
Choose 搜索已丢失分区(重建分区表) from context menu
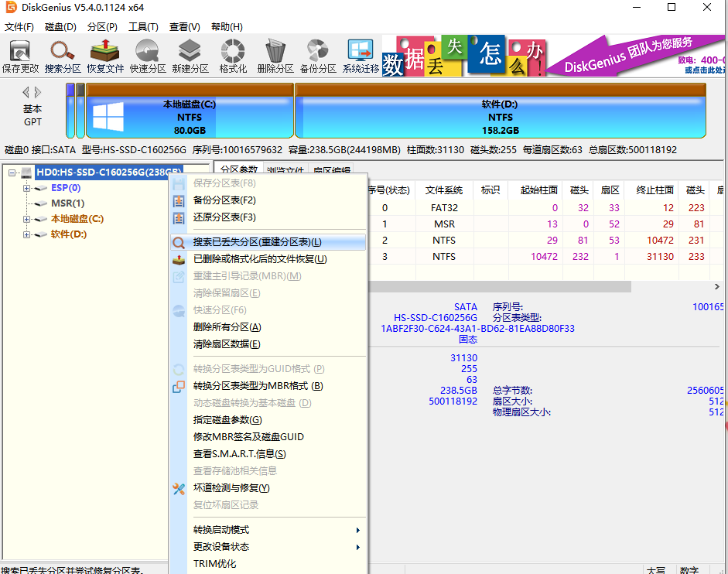pos(257,242)
